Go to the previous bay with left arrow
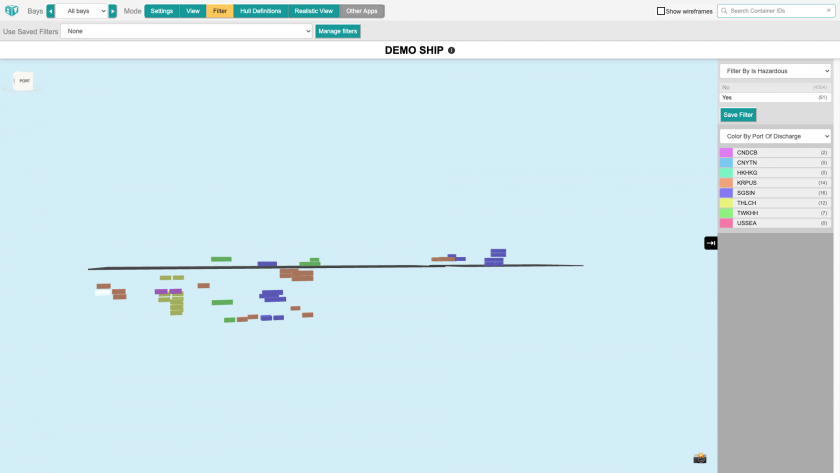The height and width of the screenshot is (473, 840). tap(51, 11)
